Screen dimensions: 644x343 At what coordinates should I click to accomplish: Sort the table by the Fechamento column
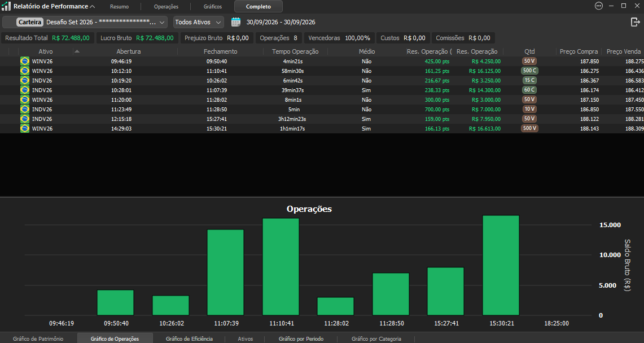click(221, 51)
